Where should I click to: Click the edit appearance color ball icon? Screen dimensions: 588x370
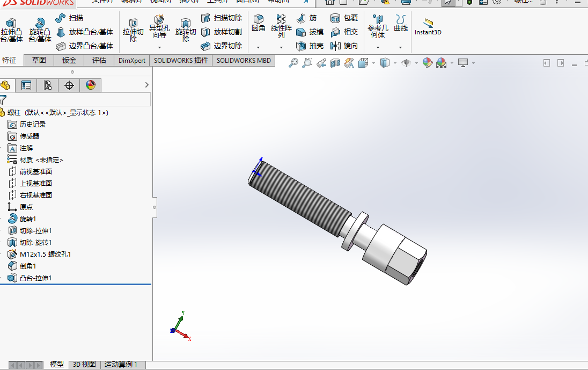click(x=428, y=63)
